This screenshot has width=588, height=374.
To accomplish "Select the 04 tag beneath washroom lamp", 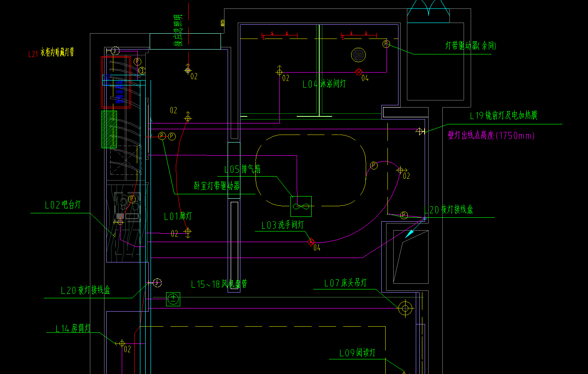I will point(317,248).
